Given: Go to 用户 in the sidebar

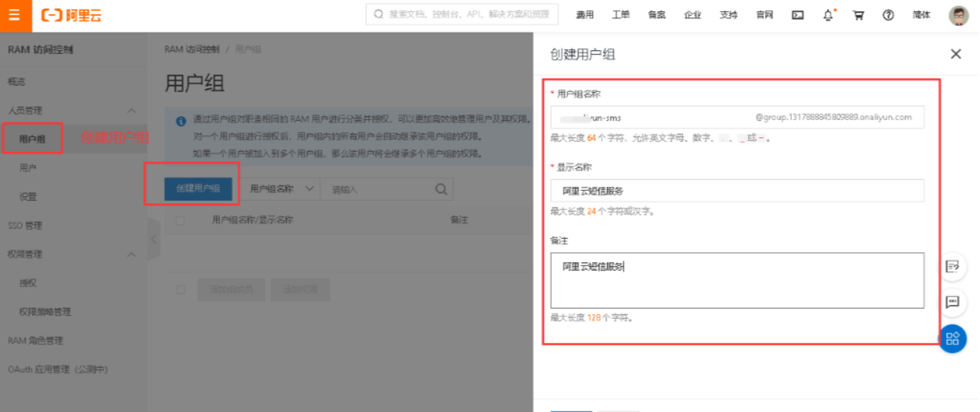Looking at the screenshot, I should click(x=28, y=168).
